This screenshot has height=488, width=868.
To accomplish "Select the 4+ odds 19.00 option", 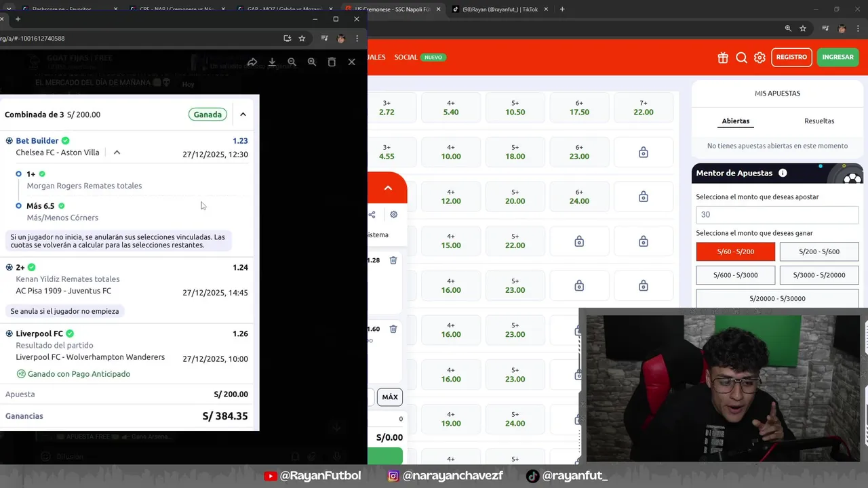I will click(451, 419).
